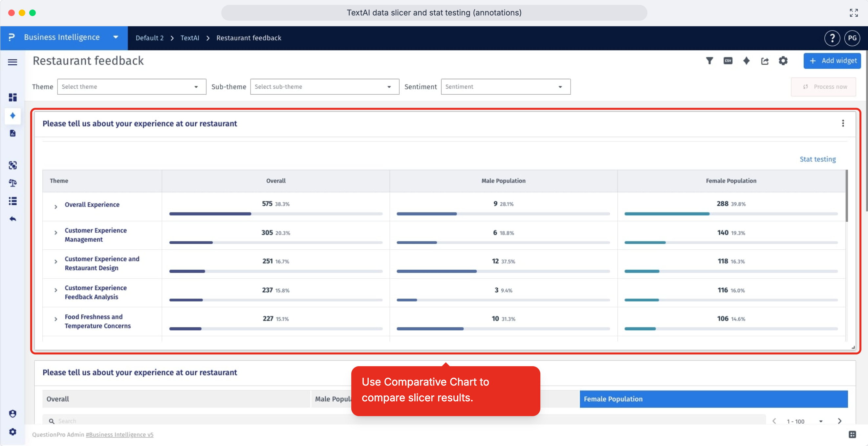Click the Overall Experience theme name
The height and width of the screenshot is (446, 868).
(x=92, y=205)
